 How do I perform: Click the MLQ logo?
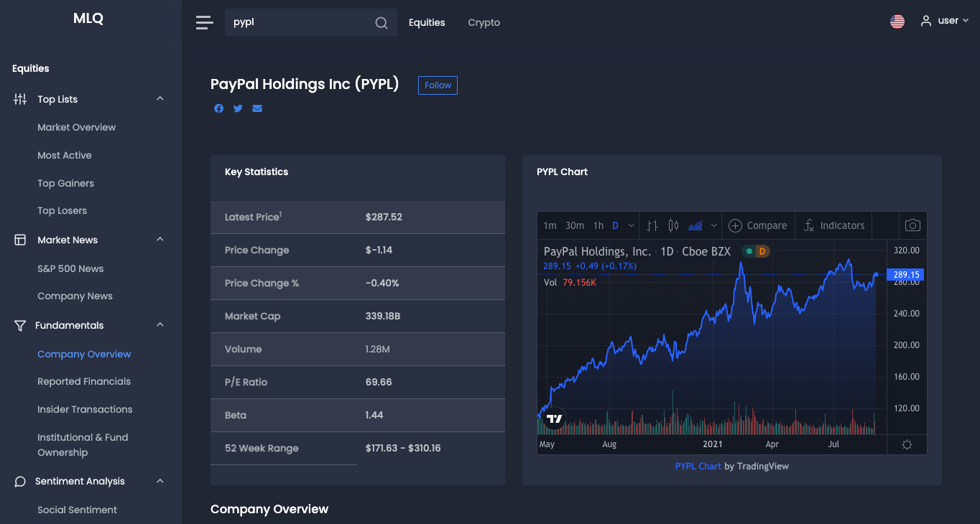(88, 19)
